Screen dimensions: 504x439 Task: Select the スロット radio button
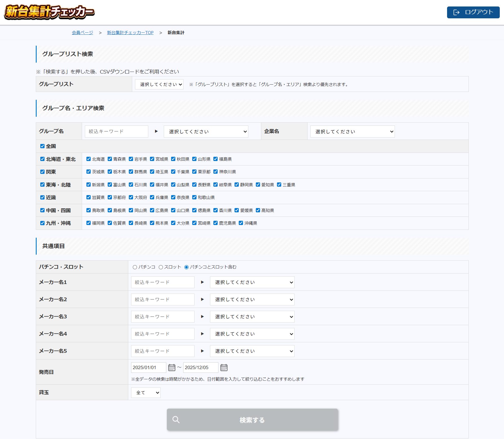(x=161, y=267)
